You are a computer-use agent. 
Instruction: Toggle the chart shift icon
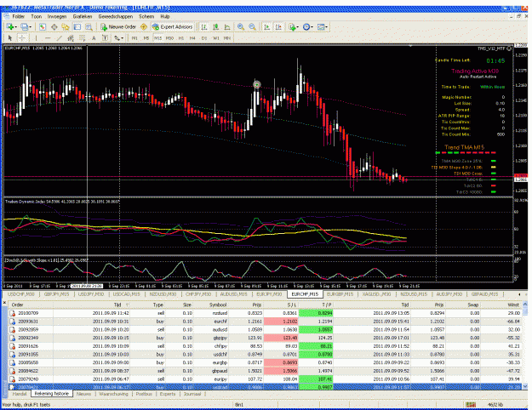[278, 26]
